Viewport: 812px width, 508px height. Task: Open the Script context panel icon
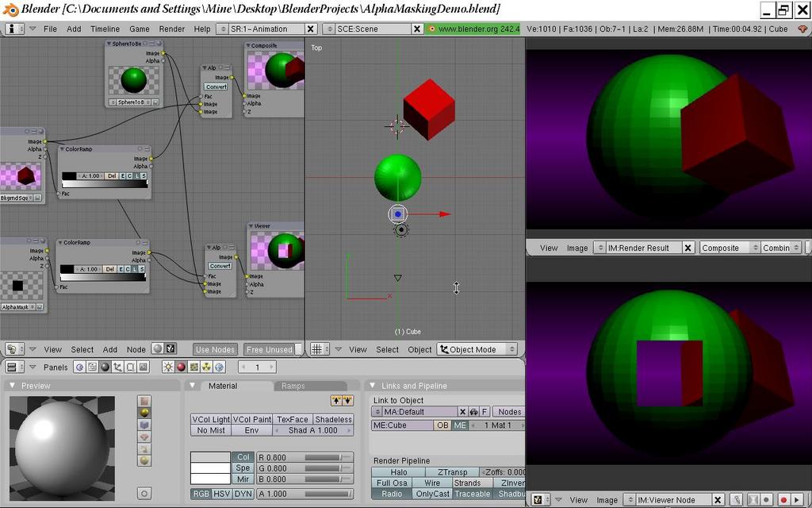pyautogui.click(x=92, y=367)
